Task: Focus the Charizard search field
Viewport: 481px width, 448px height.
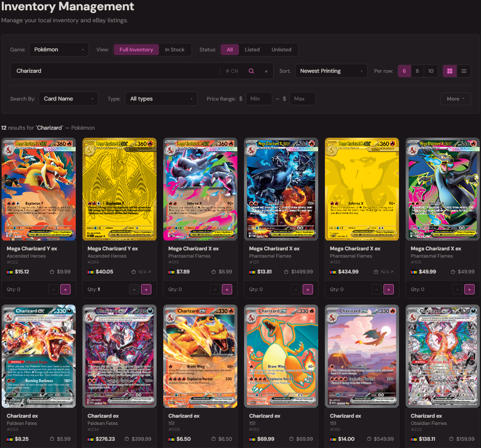Action: pos(115,71)
